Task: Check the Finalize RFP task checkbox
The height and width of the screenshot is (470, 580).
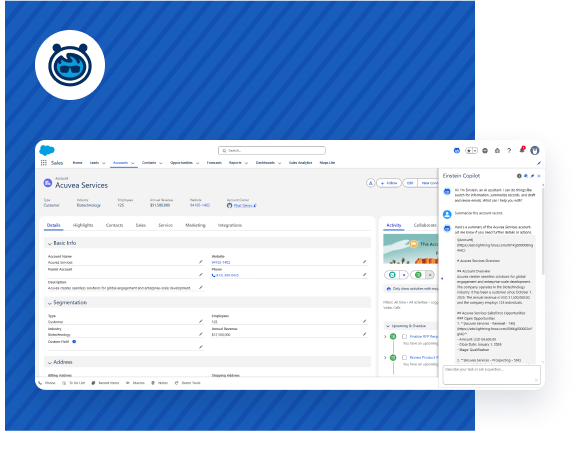Action: pos(404,337)
